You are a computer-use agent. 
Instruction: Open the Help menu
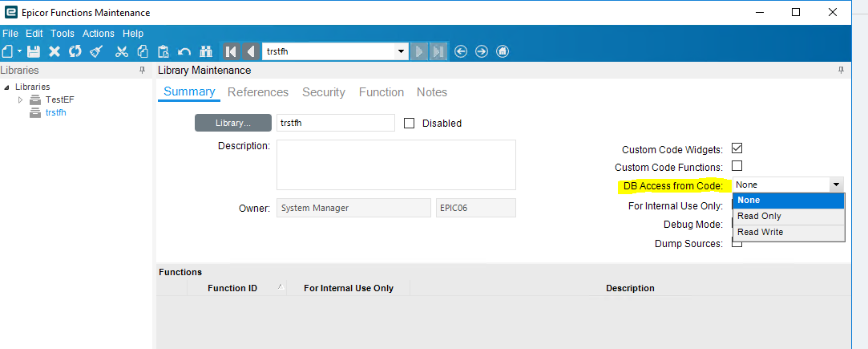coord(133,33)
